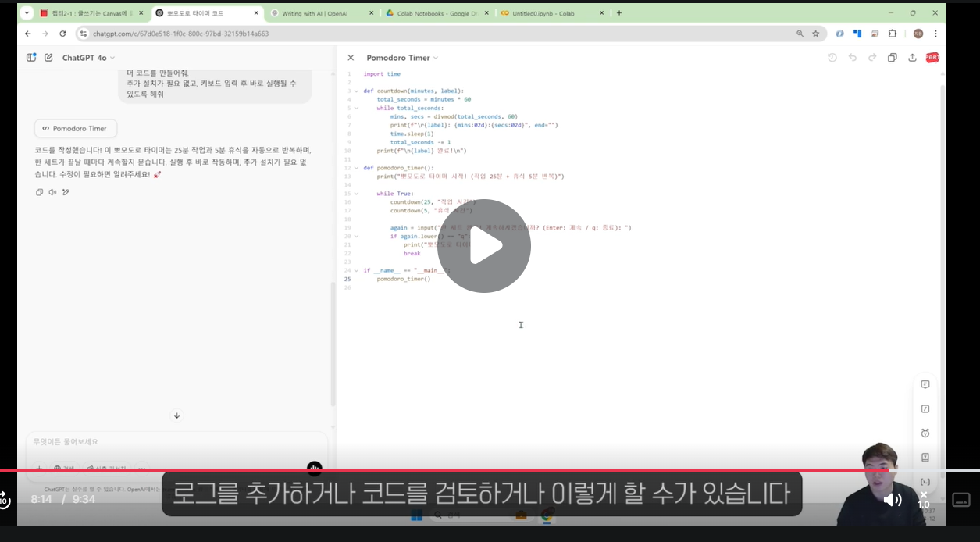
Task: Switch to the Colab Notebooks Google Drive tab
Action: (x=437, y=13)
